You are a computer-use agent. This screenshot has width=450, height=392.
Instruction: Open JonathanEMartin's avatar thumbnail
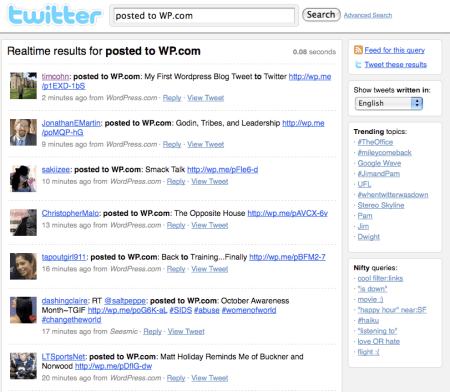pos(23,132)
